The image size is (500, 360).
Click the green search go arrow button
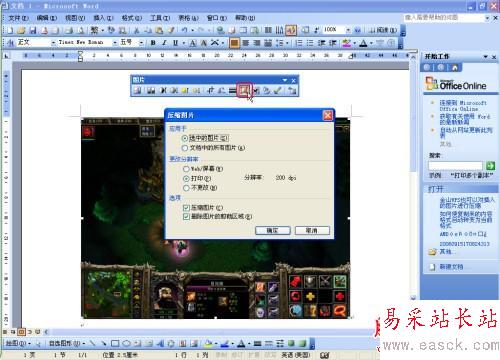[x=490, y=165]
